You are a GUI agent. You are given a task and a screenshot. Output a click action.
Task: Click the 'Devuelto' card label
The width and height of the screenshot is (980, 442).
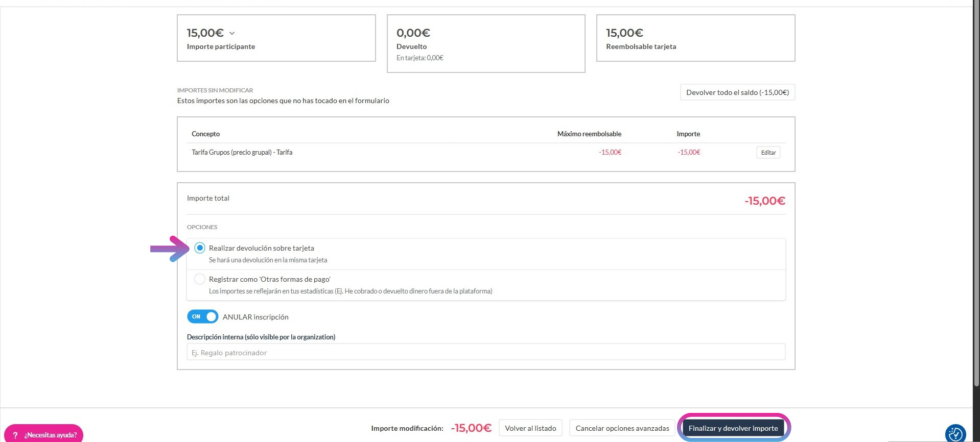click(x=411, y=46)
